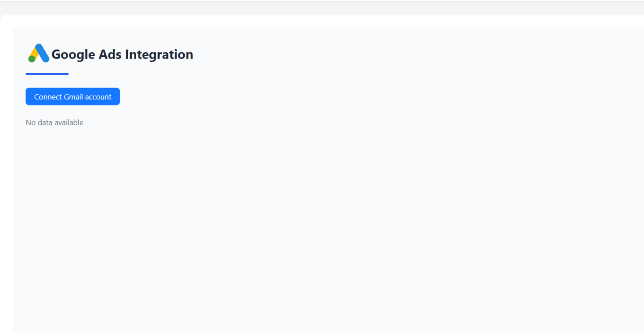Click the word Ads in the heading
This screenshot has width=644, height=333.
(x=110, y=54)
